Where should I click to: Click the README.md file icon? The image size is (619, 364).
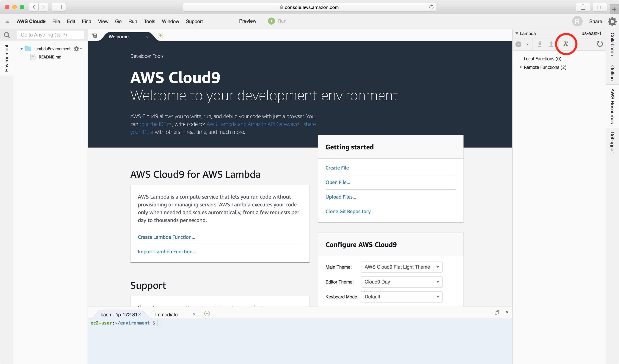(x=33, y=57)
